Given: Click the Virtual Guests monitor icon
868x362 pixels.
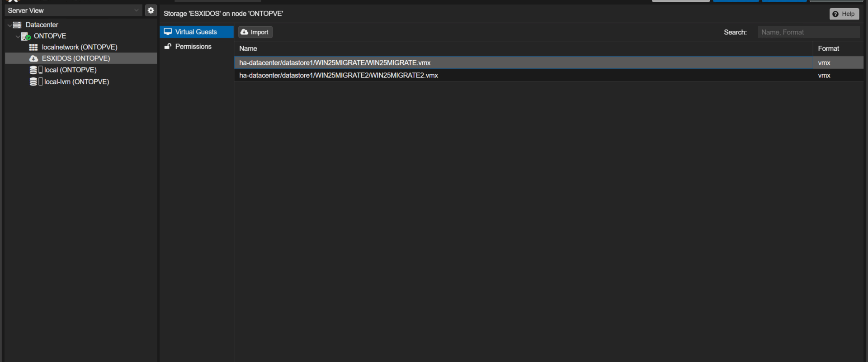Looking at the screenshot, I should tap(168, 32).
